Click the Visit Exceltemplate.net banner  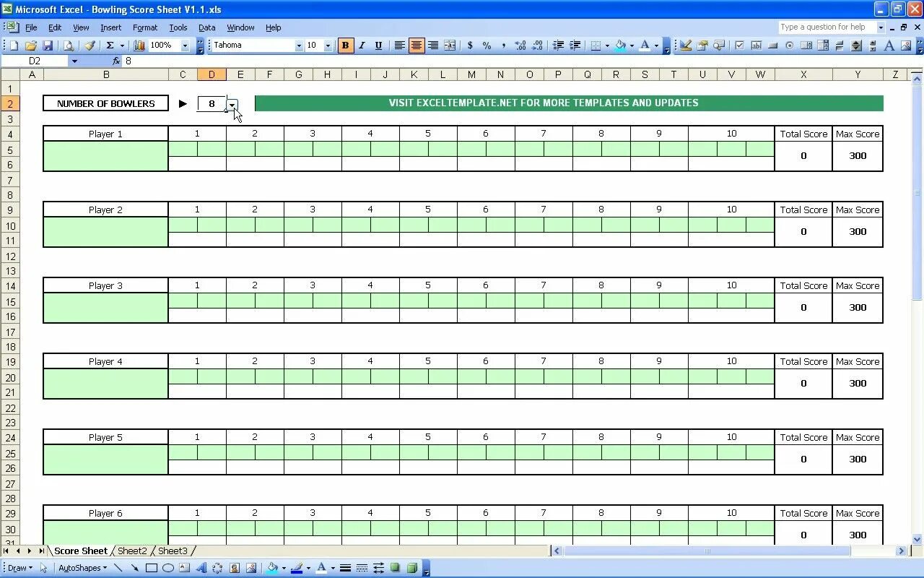pos(570,103)
